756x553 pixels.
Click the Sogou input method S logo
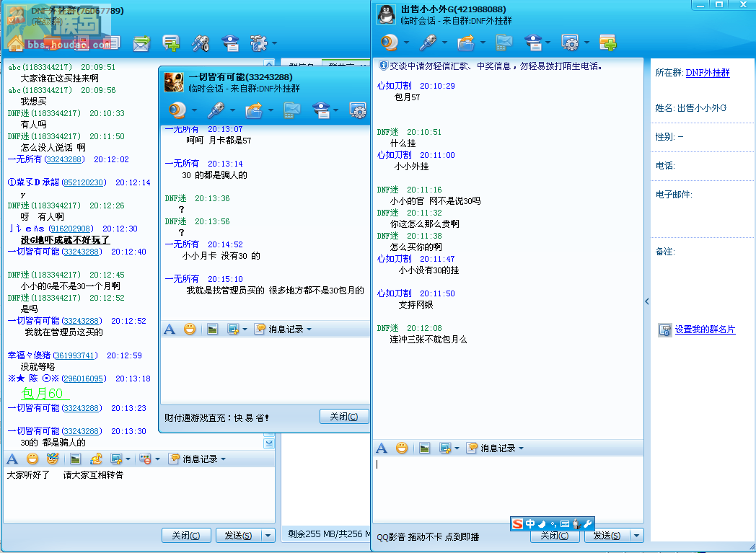pos(517,523)
